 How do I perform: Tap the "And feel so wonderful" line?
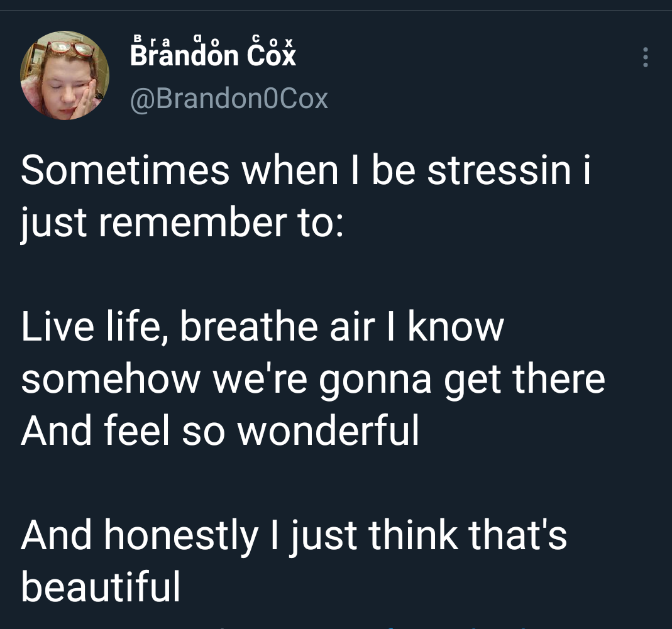coord(220,431)
